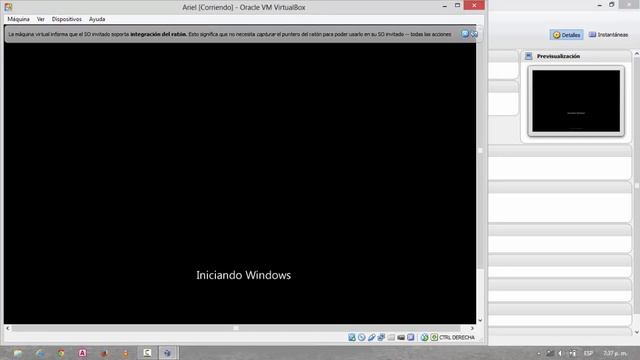The image size is (640, 360).
Task: Click the volume speaker tray icon
Action: (x=560, y=353)
